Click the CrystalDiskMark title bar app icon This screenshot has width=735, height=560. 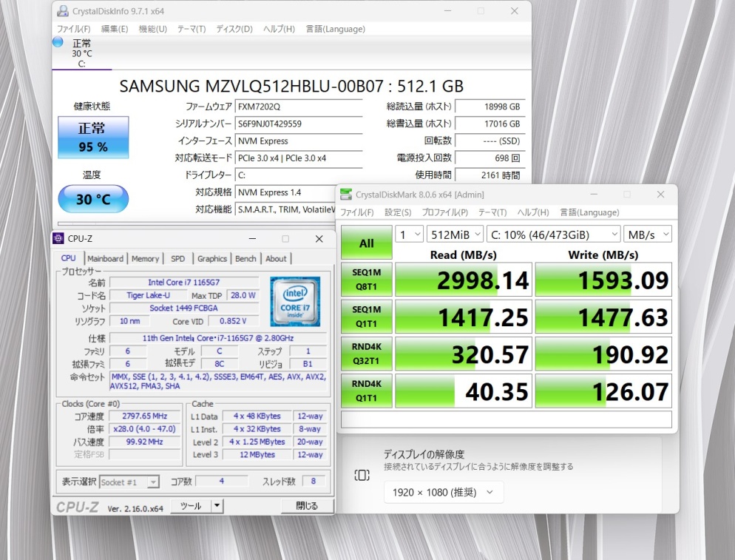click(346, 194)
